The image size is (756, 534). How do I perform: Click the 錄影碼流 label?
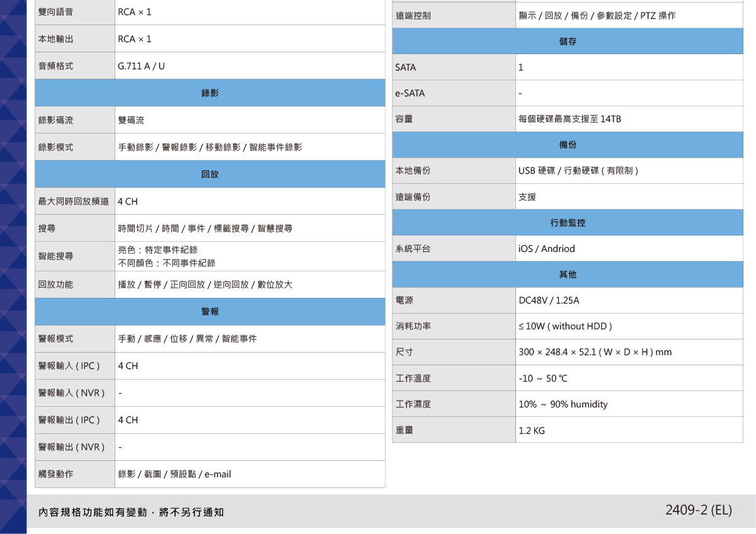55,120
